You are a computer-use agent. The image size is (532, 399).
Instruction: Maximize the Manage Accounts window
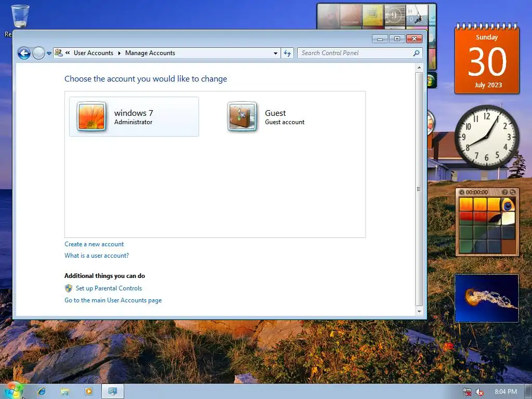[x=397, y=38]
